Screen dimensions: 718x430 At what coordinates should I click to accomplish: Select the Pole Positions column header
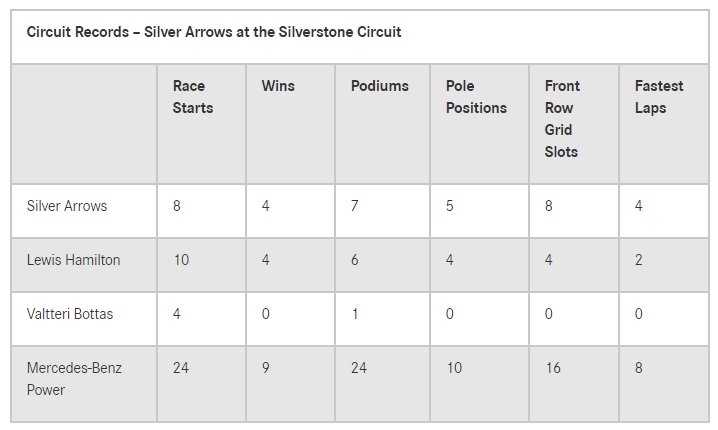476,97
